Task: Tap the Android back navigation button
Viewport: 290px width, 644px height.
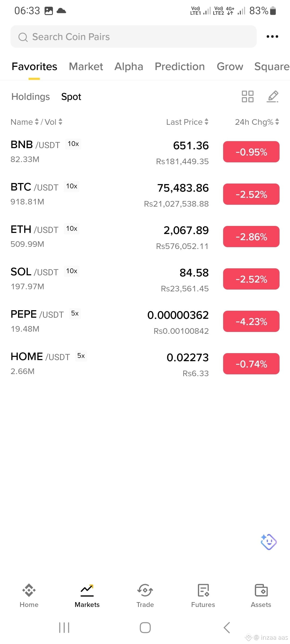Action: pyautogui.click(x=227, y=627)
